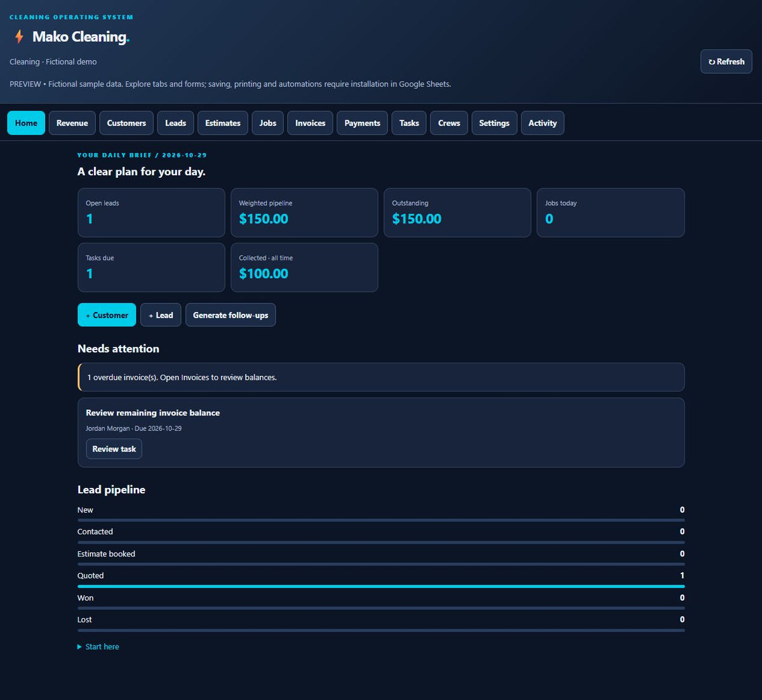This screenshot has height=700, width=762.
Task: Select the Jobs today card
Action: [611, 213]
